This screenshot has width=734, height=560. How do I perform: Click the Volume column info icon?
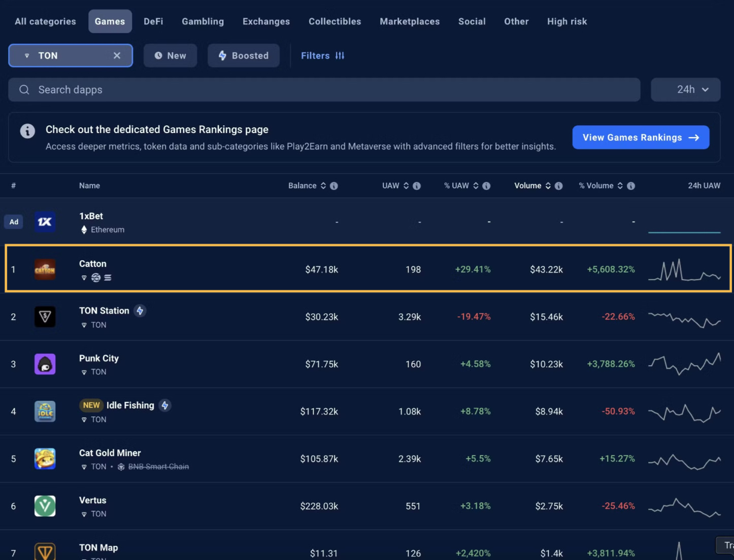pos(559,186)
